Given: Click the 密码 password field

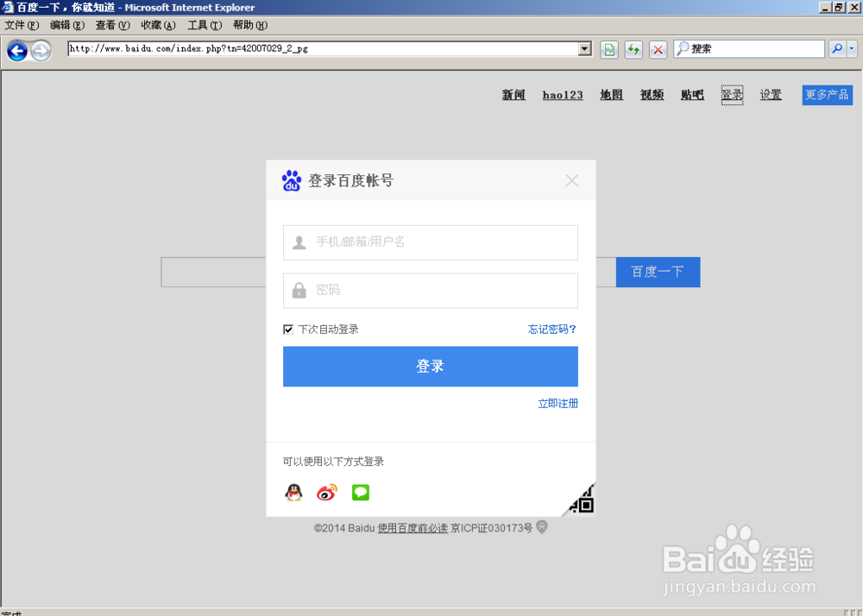Looking at the screenshot, I should [x=431, y=291].
